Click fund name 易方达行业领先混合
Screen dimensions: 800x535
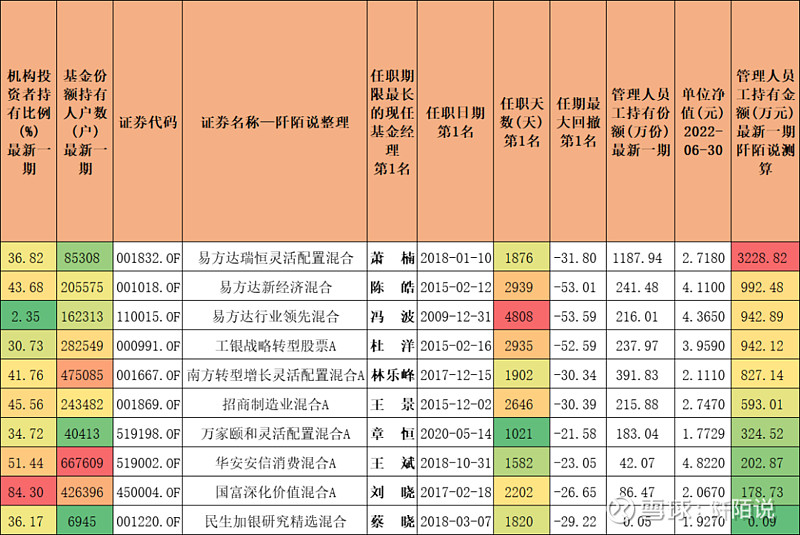pos(274,317)
